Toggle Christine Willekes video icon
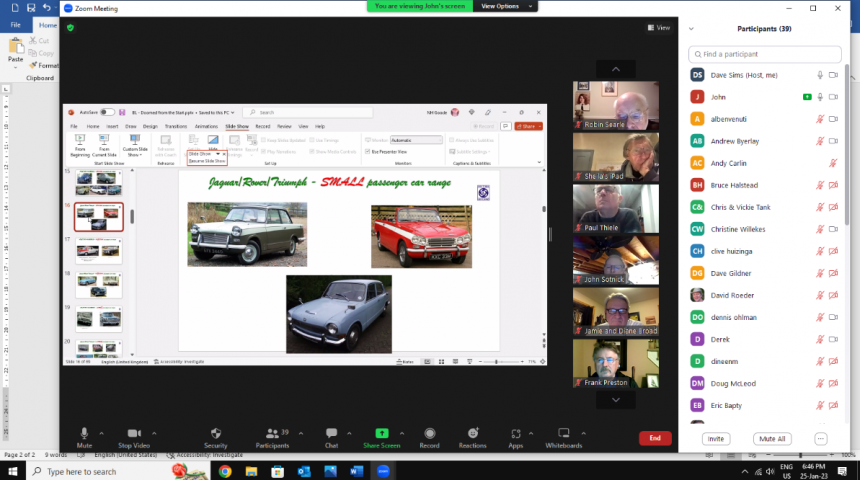Image resolution: width=860 pixels, height=480 pixels. [x=834, y=229]
